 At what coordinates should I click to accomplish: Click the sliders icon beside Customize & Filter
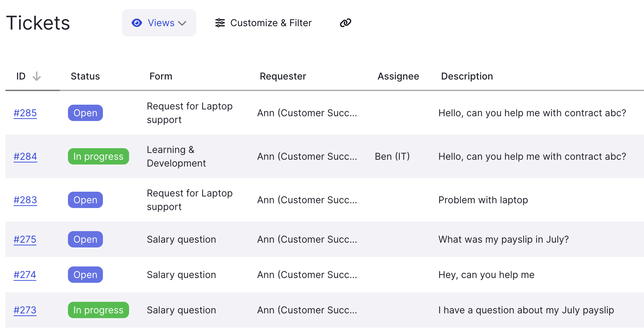coord(220,23)
